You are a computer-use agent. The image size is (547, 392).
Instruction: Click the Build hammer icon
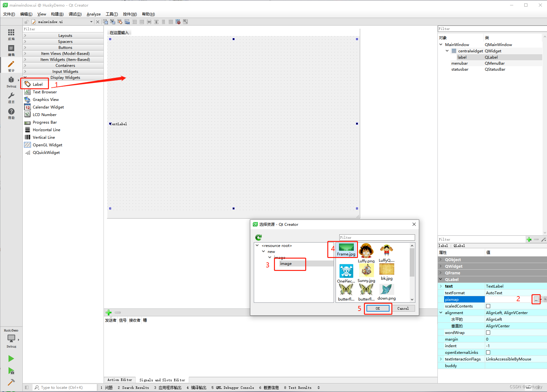pos(11,382)
